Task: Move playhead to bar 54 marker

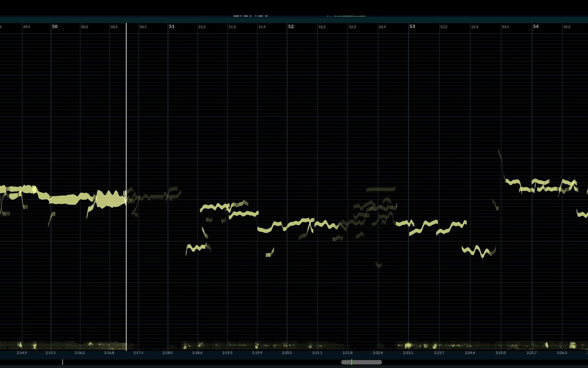Action: 536,27
